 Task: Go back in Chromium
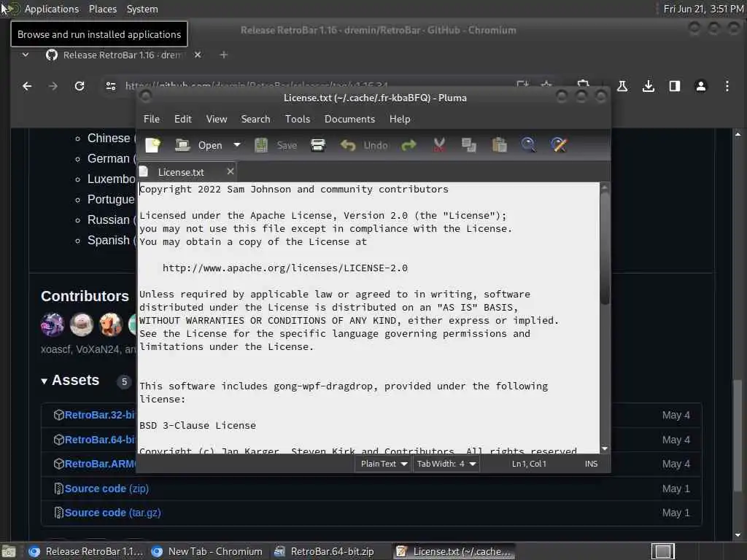tap(27, 86)
